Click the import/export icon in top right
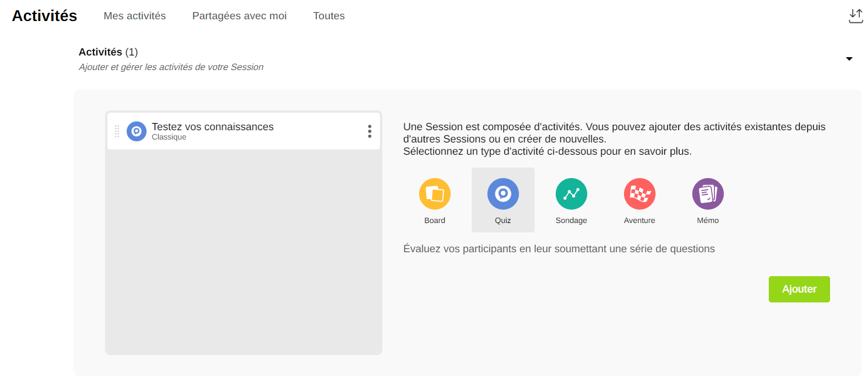The width and height of the screenshot is (868, 383). click(855, 16)
